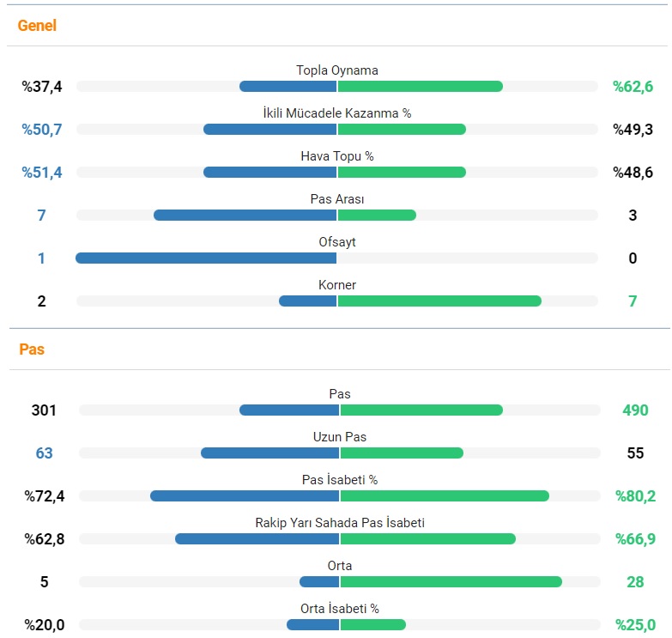Click the Hava Topu % label
Viewport: 672px width, 638px height.
(336, 156)
